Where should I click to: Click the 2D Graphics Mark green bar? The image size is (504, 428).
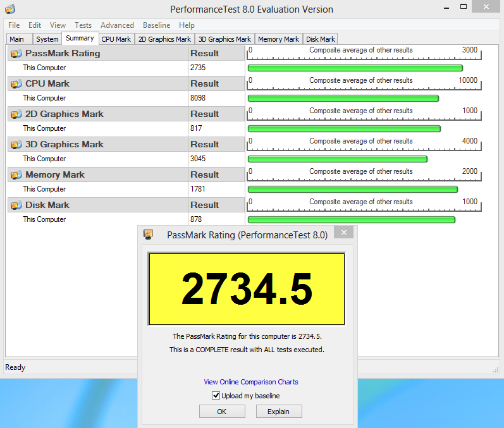[x=344, y=128]
